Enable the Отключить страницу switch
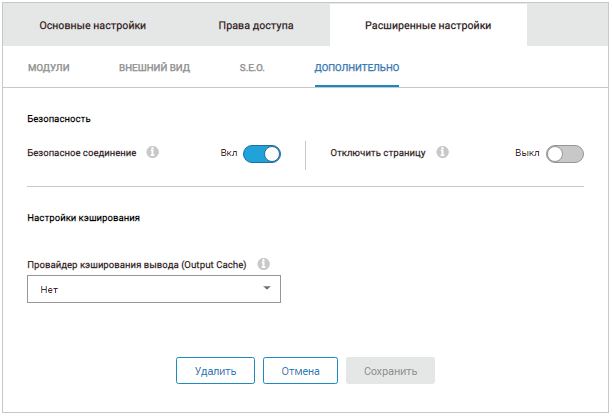This screenshot has height=416, width=612. pos(564,154)
